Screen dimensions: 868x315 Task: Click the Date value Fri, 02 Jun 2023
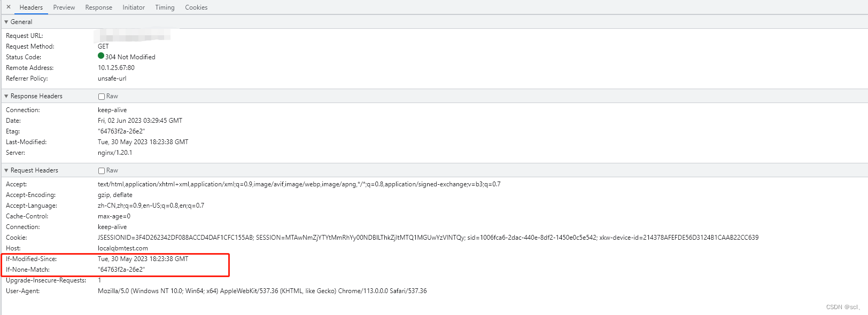point(140,121)
